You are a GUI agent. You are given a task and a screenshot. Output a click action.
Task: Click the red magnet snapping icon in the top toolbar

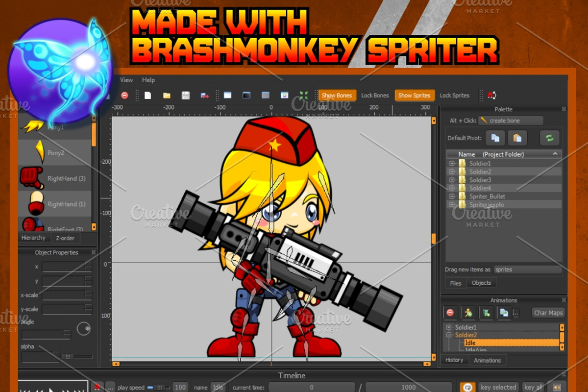click(492, 96)
